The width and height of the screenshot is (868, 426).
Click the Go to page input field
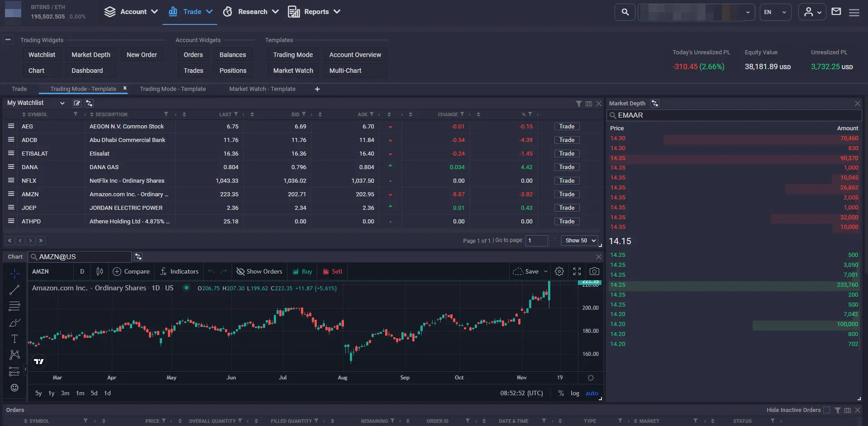click(536, 241)
